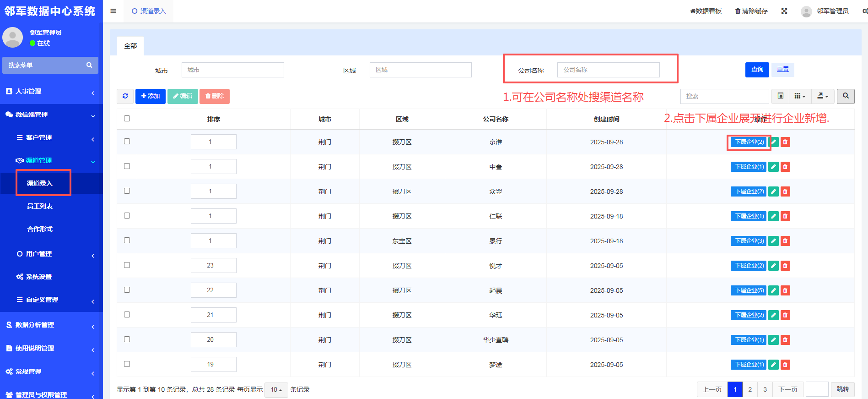Screen dimensions: 868x399
Task: Click the fullscreen icon in top bar
Action: coord(784,11)
